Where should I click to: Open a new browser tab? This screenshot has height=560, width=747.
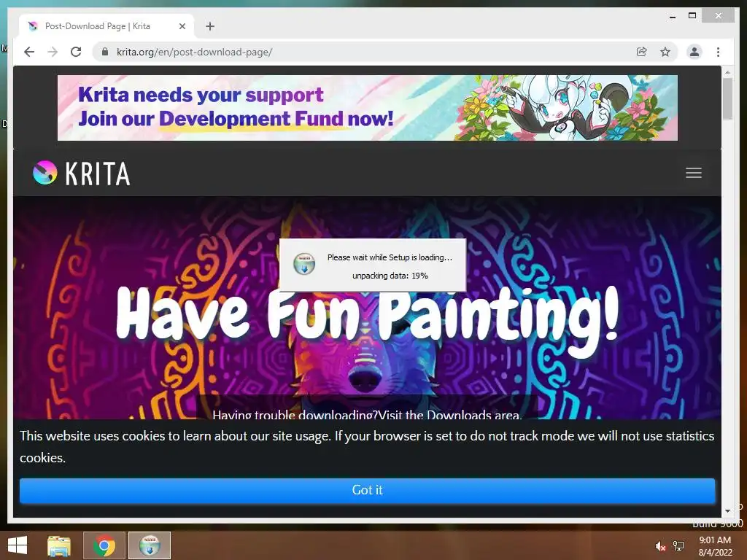(x=210, y=26)
